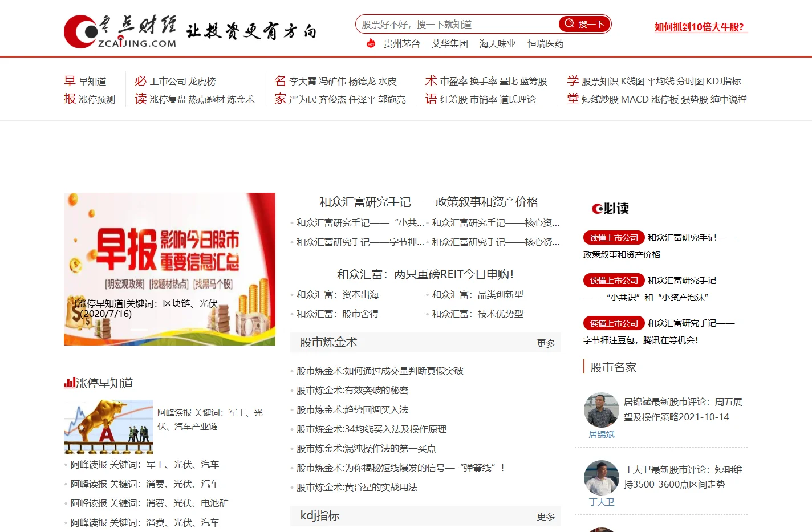Open the 道氏理论 term link
812x532 pixels.
pyautogui.click(x=518, y=100)
